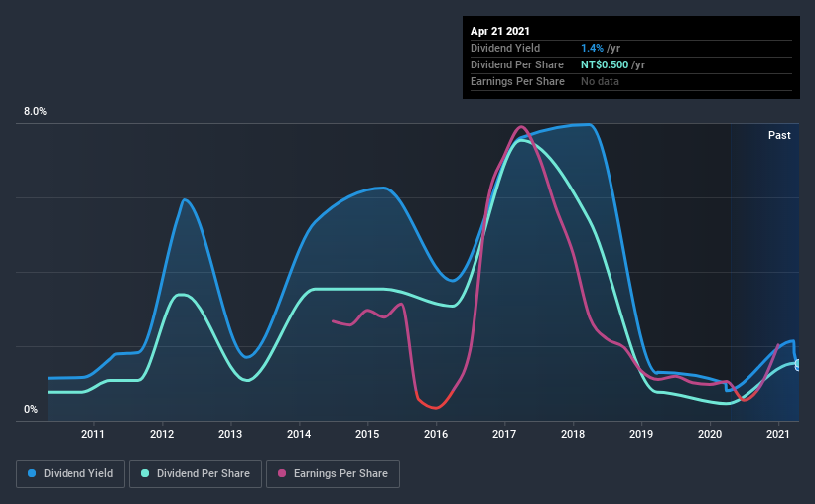
Task: Click the Earnings Per Share No data row
Action: click(631, 81)
